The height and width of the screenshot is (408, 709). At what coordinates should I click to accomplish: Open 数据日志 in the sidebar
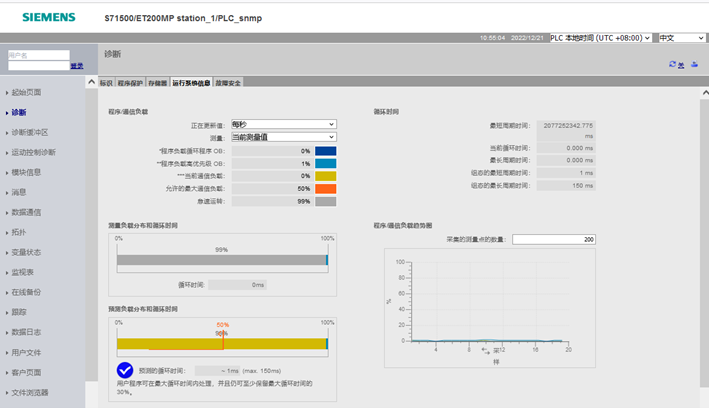click(x=26, y=332)
